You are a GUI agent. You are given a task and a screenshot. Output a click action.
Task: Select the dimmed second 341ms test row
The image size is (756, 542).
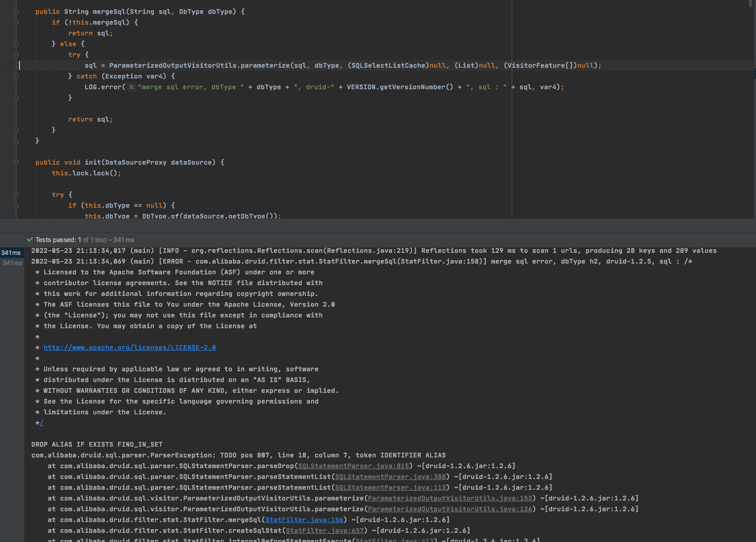(12, 263)
